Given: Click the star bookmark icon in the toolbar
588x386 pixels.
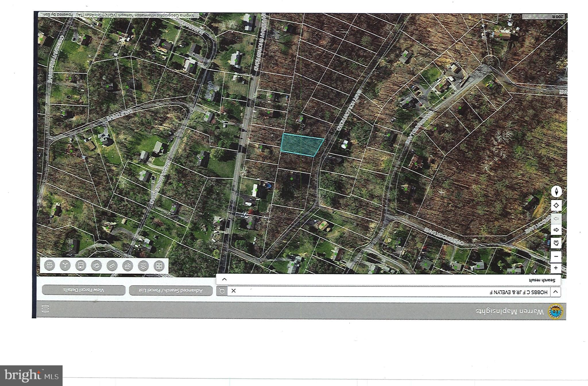Looking at the screenshot, I should 127,266.
